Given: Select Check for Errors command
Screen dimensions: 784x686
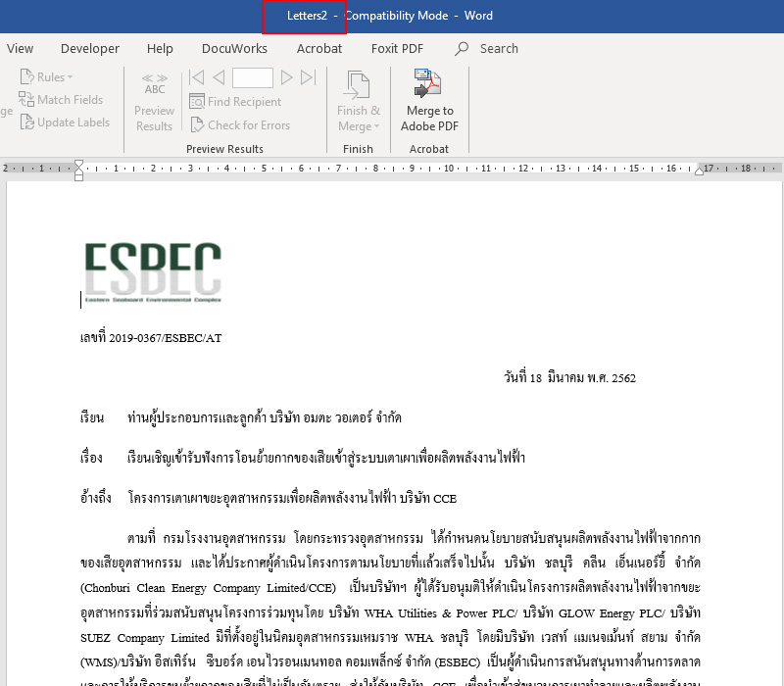Looking at the screenshot, I should coord(249,125).
